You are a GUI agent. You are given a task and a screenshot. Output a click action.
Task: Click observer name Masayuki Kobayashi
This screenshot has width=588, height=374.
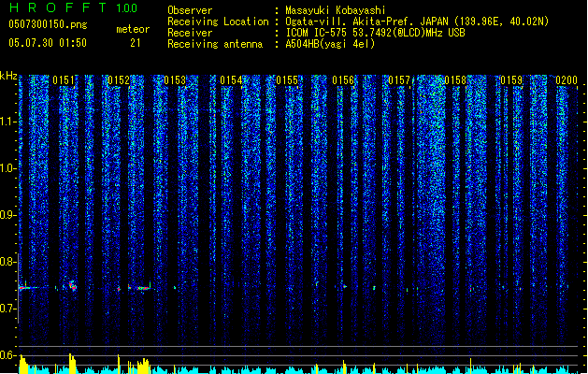pos(336,10)
